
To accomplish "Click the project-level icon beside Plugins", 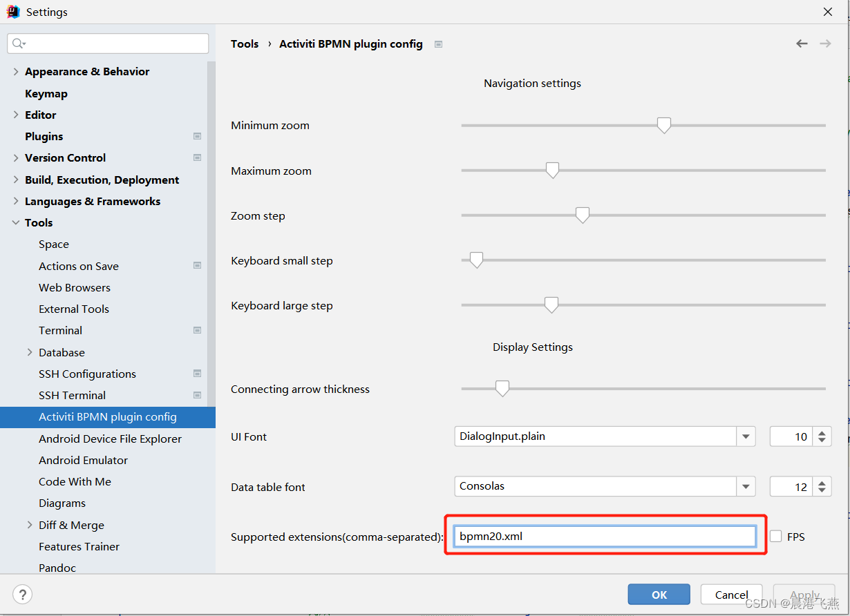I will click(197, 137).
